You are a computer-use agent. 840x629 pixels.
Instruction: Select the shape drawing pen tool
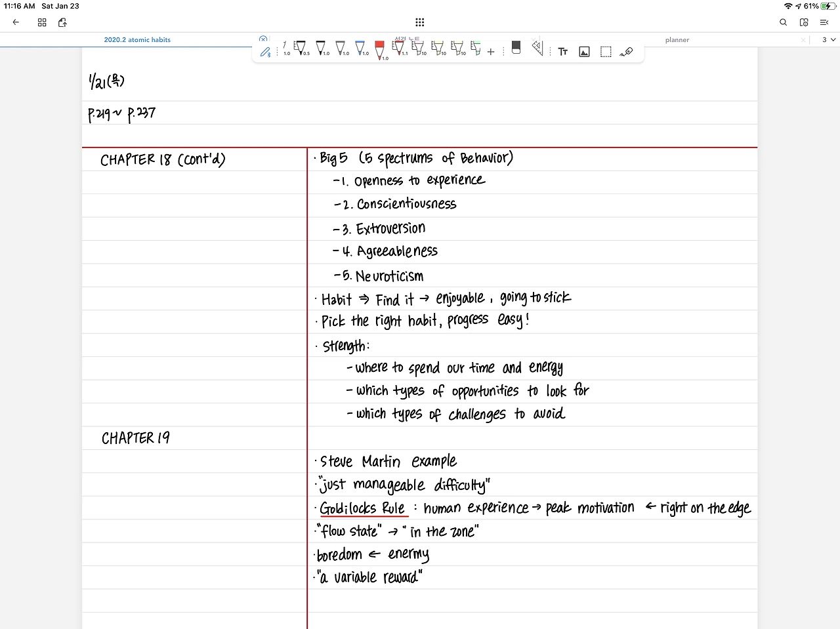click(x=627, y=52)
